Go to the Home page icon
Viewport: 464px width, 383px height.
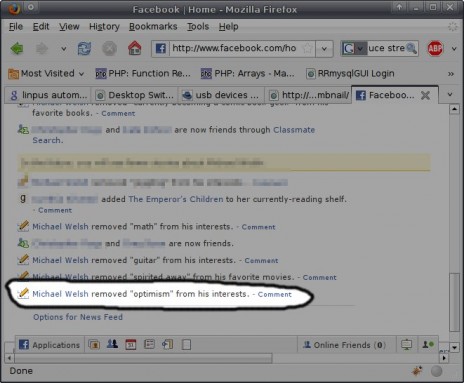point(135,48)
